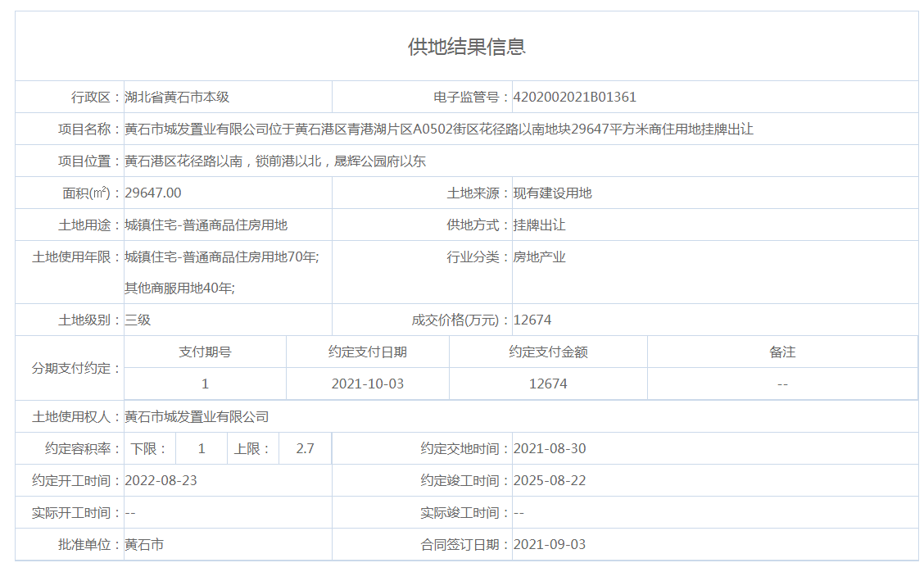The width and height of the screenshot is (924, 572).
Task: Click the 实际开工时间 label
Action: click(77, 513)
